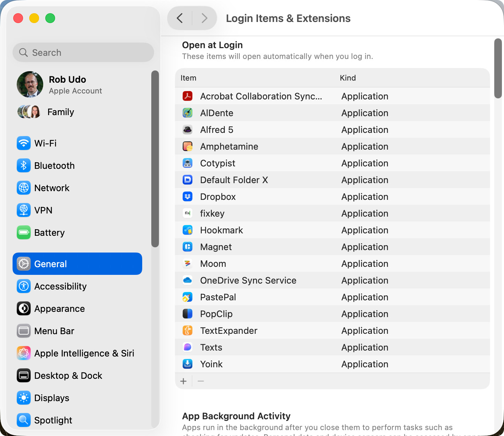This screenshot has height=436, width=504.
Task: Remove login item with minus button
Action: pos(201,381)
